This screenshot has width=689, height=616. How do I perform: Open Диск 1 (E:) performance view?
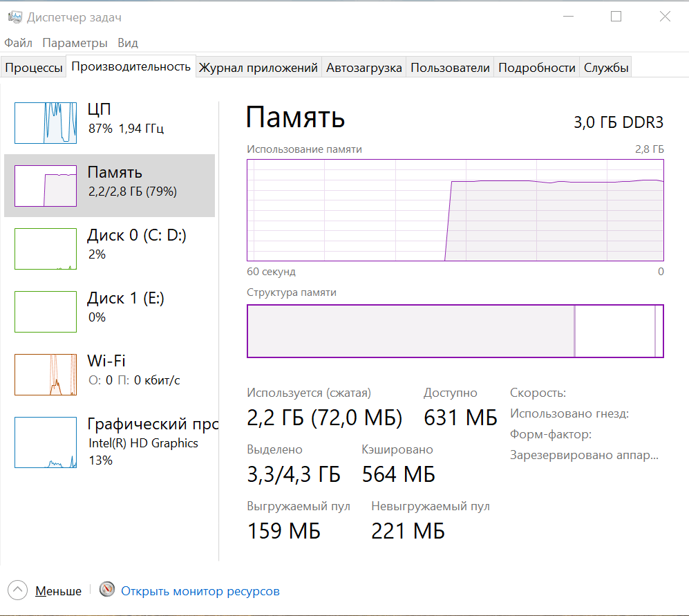coord(46,311)
